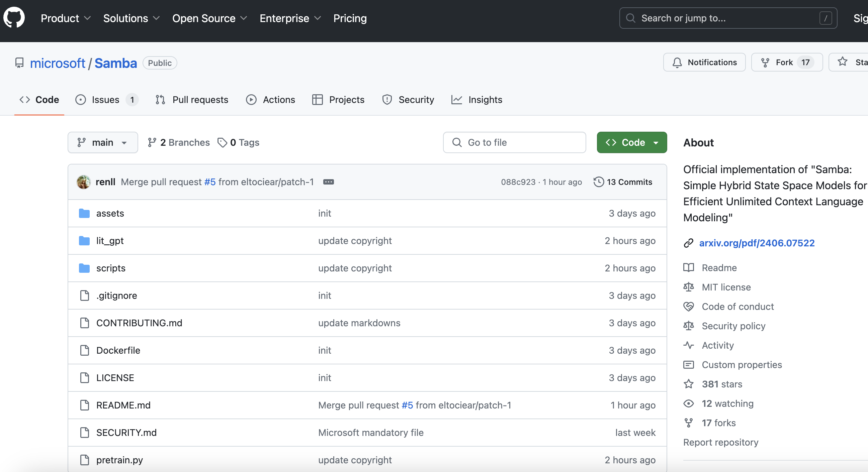Expand the Enterprise menu
The height and width of the screenshot is (472, 868).
pos(290,18)
